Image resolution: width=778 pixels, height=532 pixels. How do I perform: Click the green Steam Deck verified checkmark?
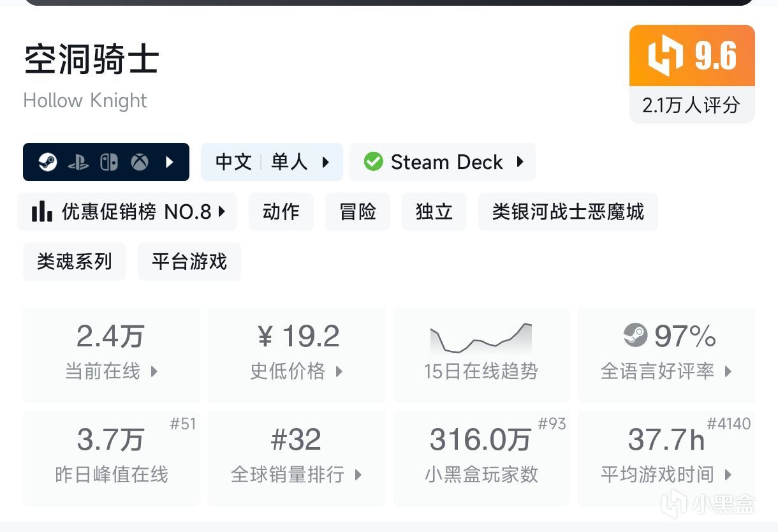pos(373,162)
